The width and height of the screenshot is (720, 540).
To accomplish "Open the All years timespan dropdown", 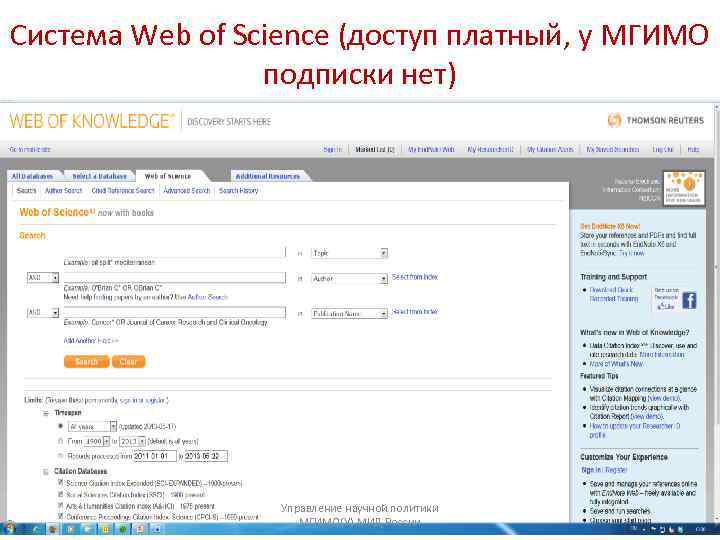I will pyautogui.click(x=92, y=427).
